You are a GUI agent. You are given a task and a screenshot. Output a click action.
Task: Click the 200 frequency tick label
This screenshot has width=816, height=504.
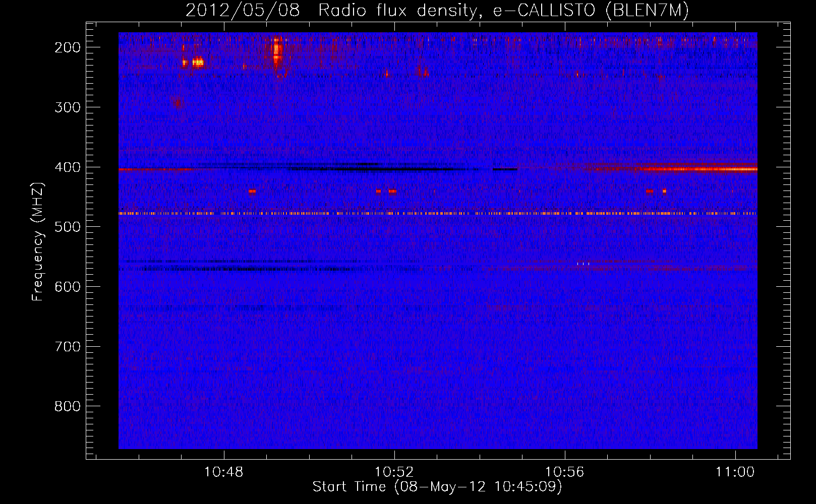click(68, 47)
